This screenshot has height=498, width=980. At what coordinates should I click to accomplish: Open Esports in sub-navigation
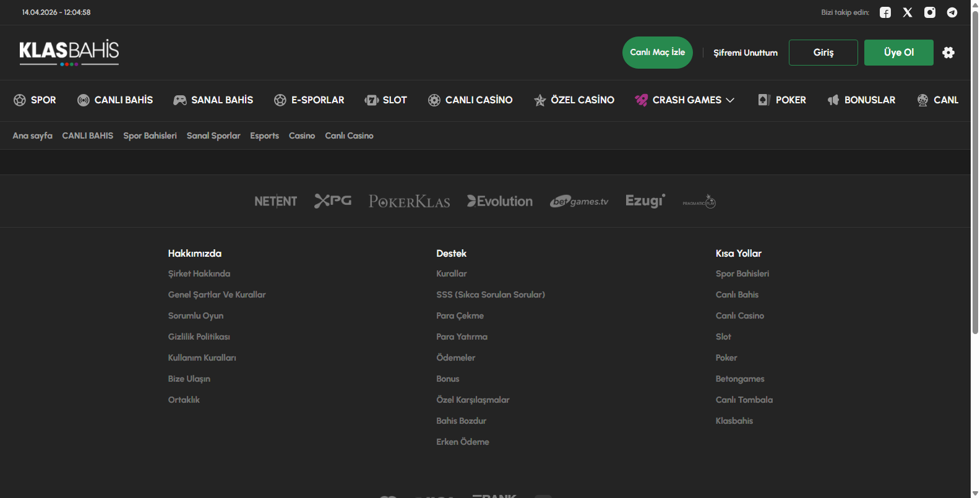264,135
